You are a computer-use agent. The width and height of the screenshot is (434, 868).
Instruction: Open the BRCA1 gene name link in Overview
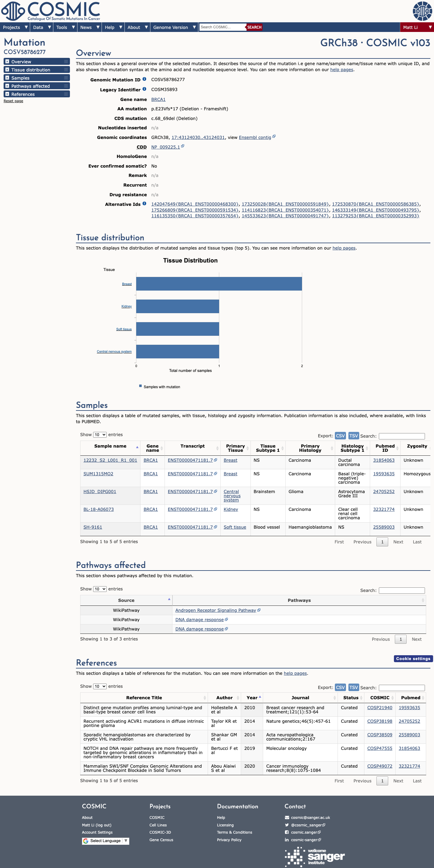158,99
